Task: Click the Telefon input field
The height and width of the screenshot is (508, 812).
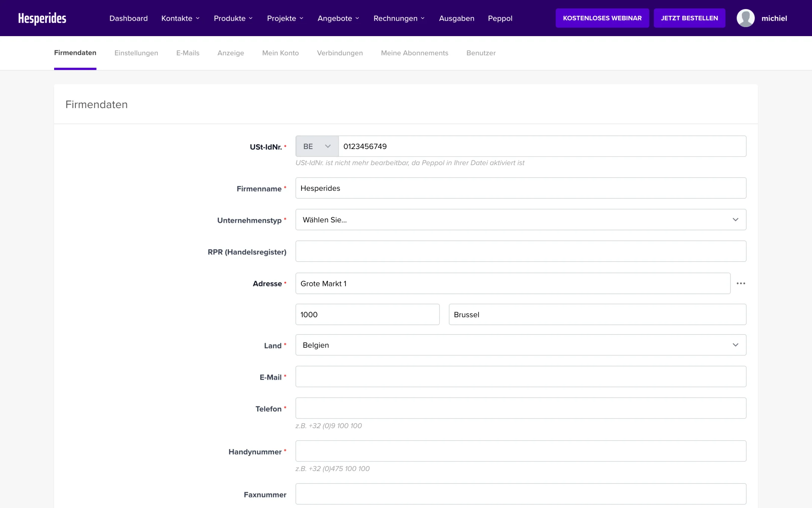Action: coord(521,408)
